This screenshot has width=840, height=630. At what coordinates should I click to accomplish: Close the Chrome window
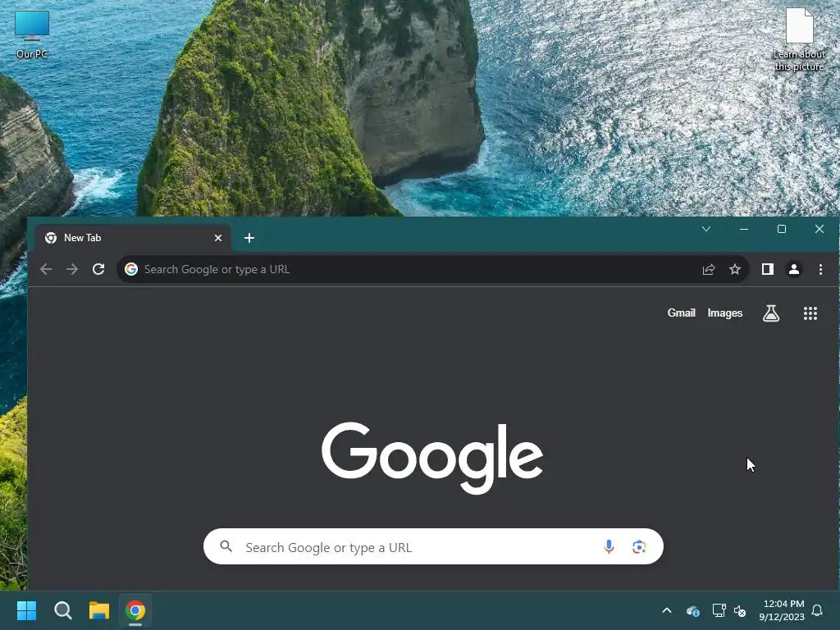(x=819, y=229)
